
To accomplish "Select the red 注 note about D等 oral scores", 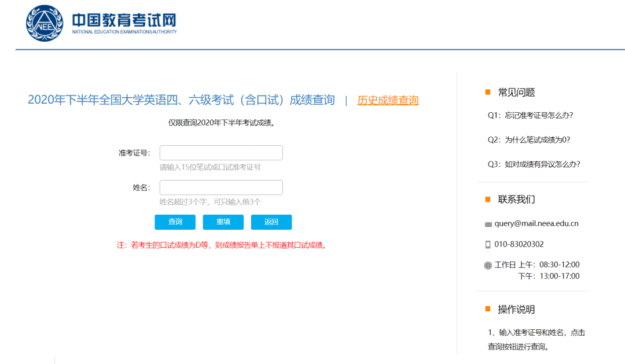I will point(222,245).
